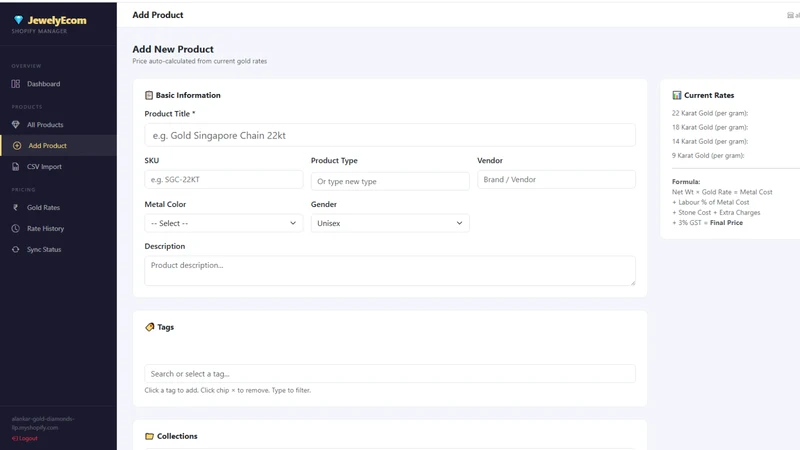Open Product Type combo box

click(x=390, y=181)
